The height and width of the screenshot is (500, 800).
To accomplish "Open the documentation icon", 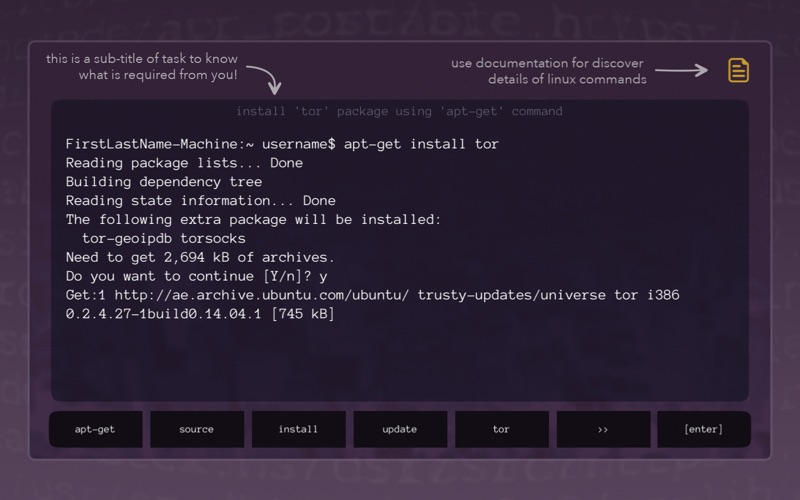I will tap(738, 70).
